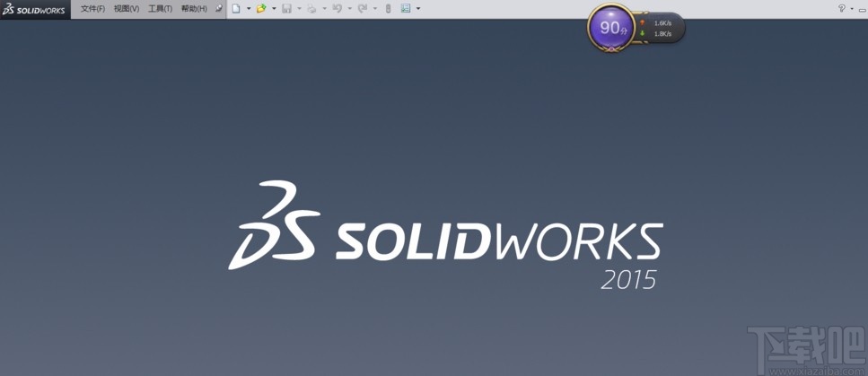Viewport: 868px width, 376px height.
Task: Click the Rebuild traffic light icon
Action: [x=388, y=9]
